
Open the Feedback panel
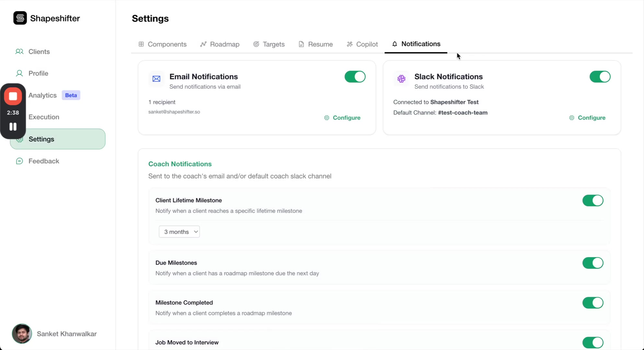pyautogui.click(x=44, y=161)
